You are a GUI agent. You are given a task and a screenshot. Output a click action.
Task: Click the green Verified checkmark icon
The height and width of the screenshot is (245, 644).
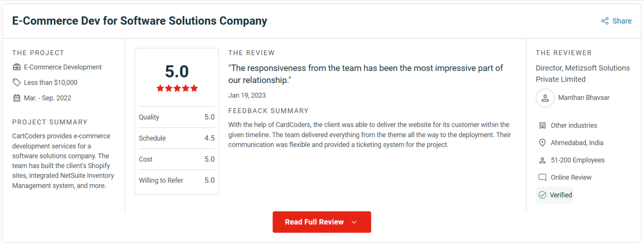pyautogui.click(x=542, y=195)
